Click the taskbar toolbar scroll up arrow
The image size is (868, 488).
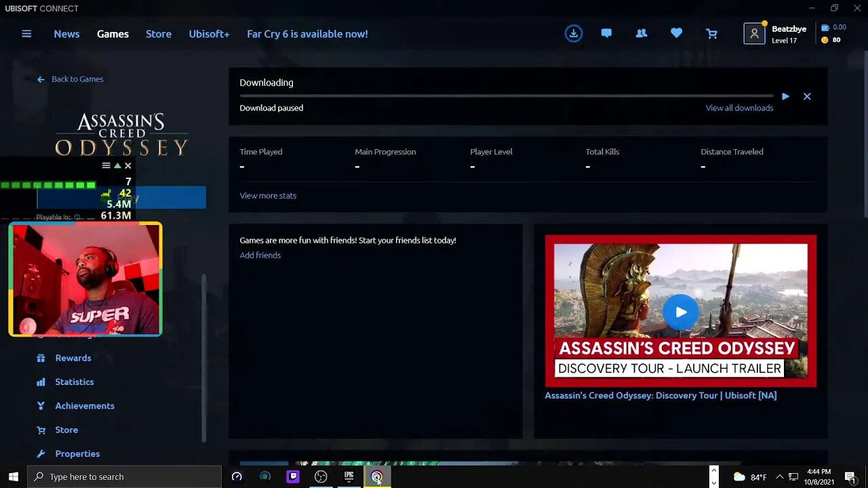click(x=713, y=470)
